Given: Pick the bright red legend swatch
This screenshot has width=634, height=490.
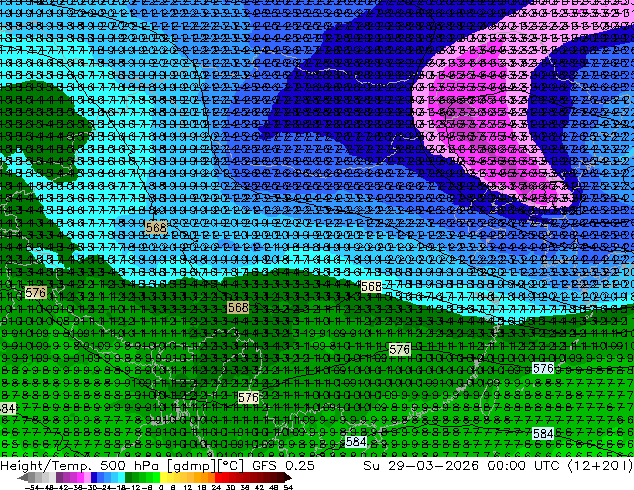Looking at the screenshot, I should pyautogui.click(x=218, y=478).
